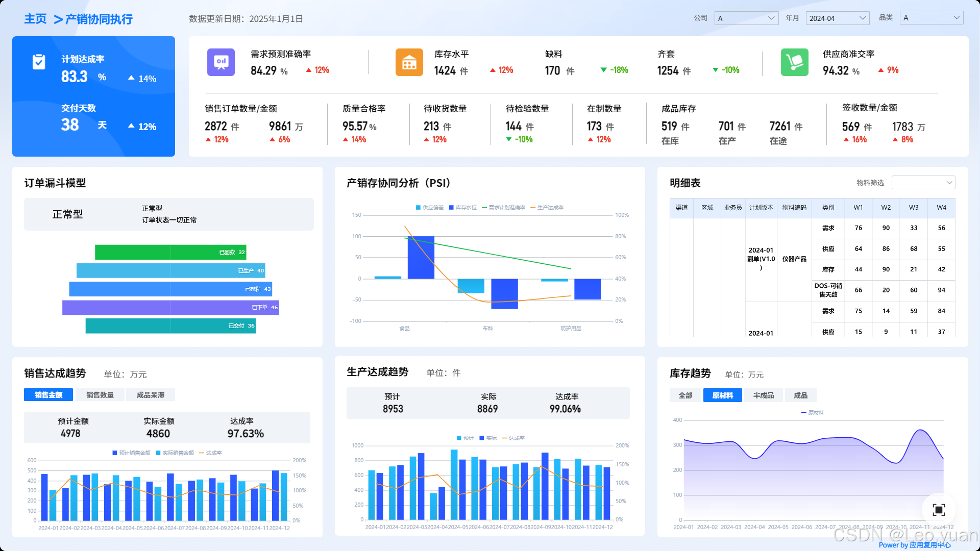This screenshot has height=551, width=980.
Task: Go to 主页 breadcrumb link
Action: (35, 19)
